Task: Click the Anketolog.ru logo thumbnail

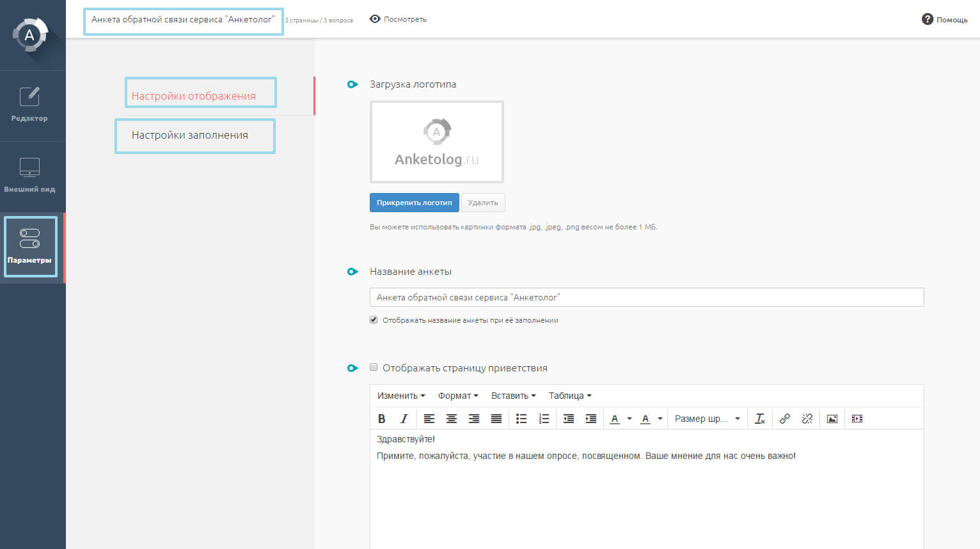Action: click(x=437, y=142)
